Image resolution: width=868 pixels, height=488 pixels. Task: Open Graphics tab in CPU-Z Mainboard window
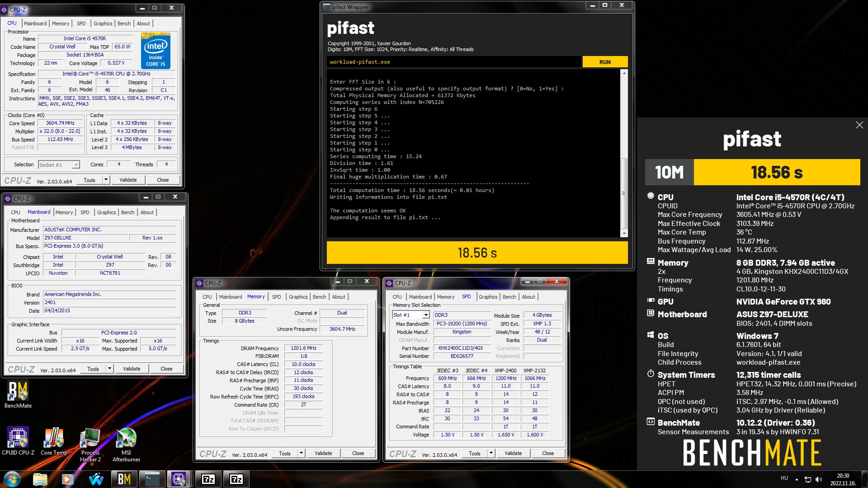click(107, 212)
